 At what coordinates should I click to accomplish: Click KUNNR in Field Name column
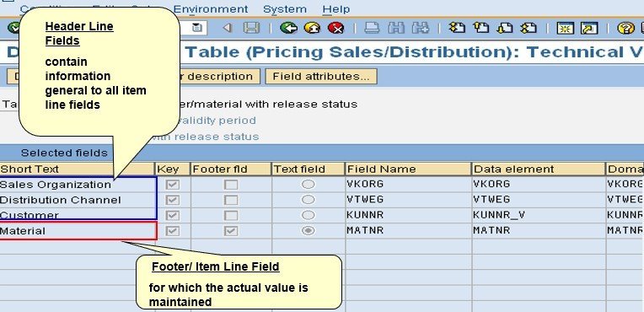click(365, 215)
